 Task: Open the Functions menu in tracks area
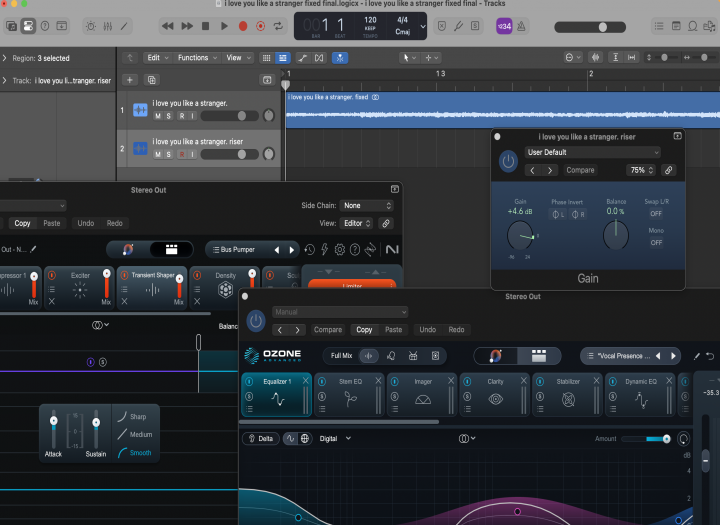click(x=196, y=58)
